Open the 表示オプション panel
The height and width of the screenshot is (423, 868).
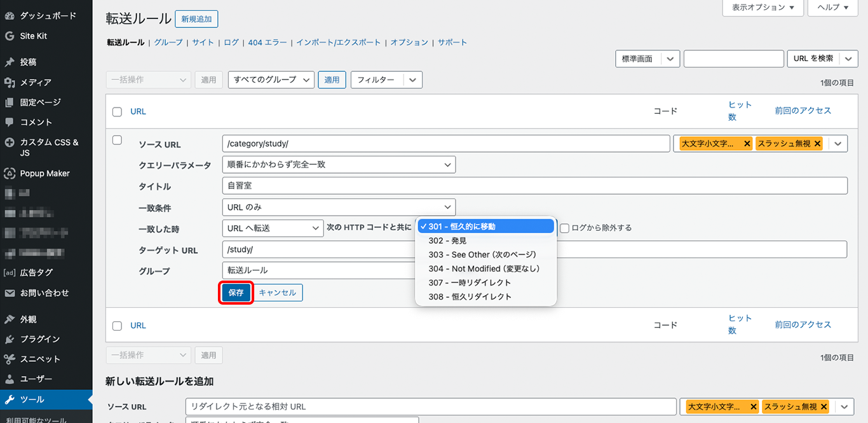click(763, 8)
